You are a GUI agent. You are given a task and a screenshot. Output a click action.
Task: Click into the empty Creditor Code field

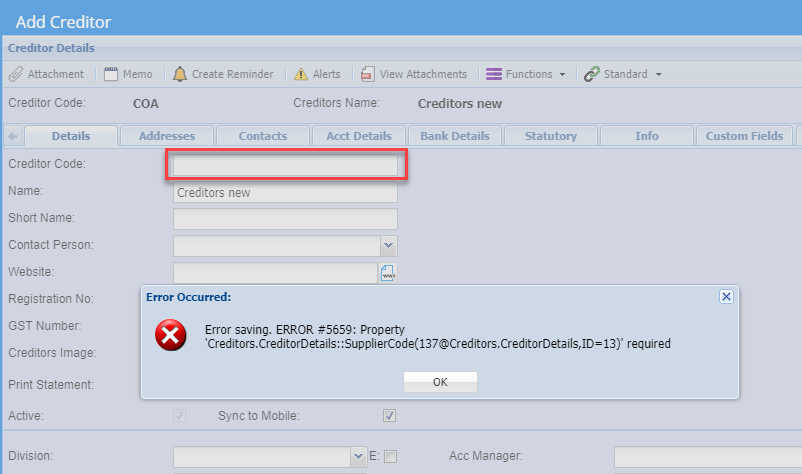coord(285,165)
